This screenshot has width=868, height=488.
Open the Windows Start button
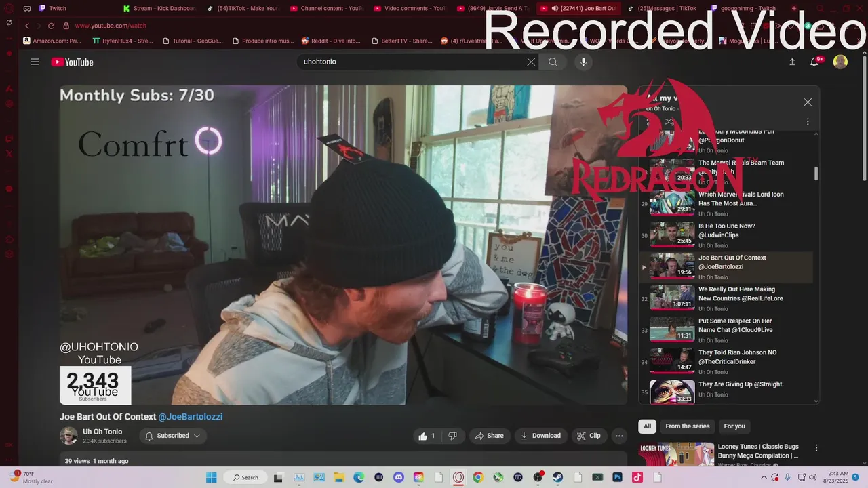coord(211,477)
